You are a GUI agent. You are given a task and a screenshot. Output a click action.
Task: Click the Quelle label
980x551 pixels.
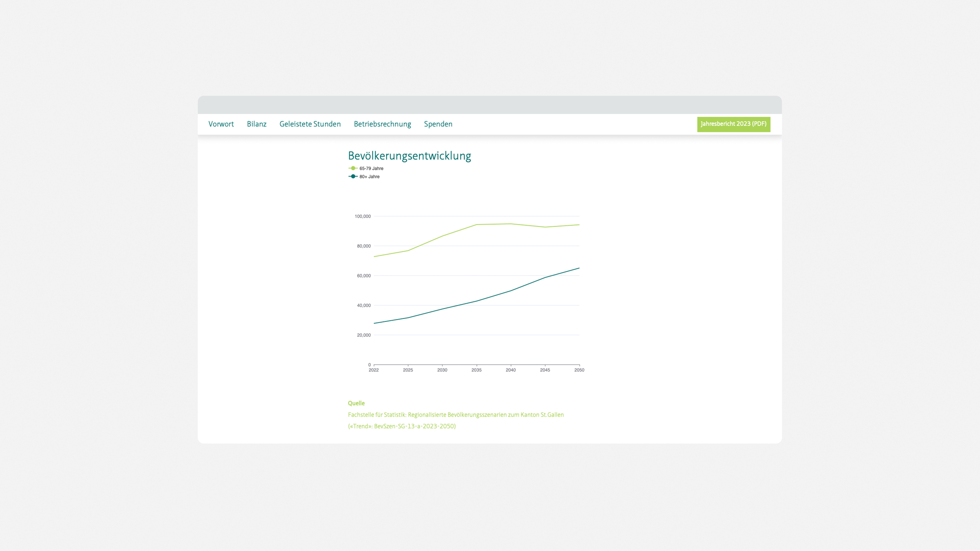[x=356, y=403]
